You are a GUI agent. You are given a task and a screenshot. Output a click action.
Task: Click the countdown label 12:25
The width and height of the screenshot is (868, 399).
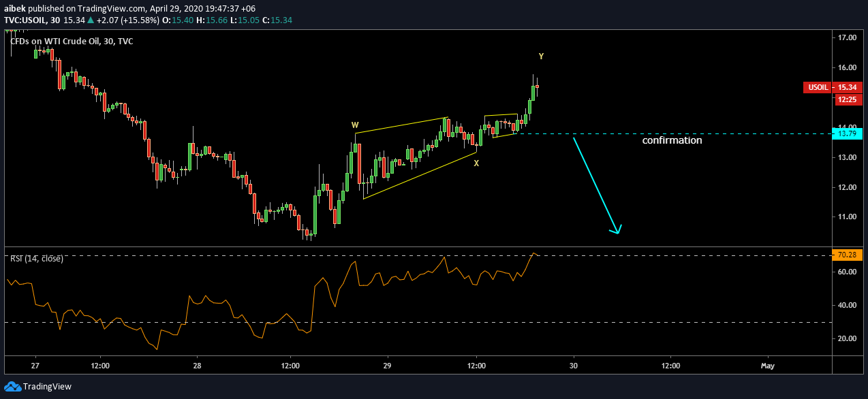point(847,99)
